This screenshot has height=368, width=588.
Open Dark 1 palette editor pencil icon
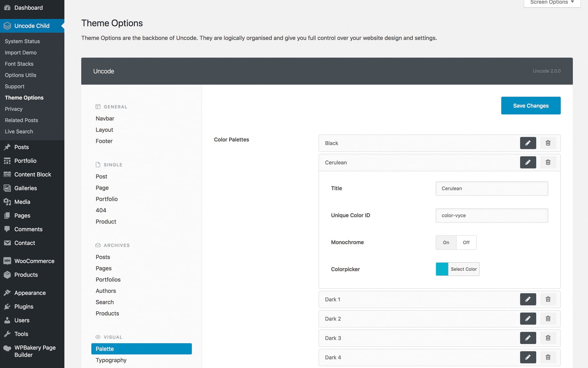528,299
